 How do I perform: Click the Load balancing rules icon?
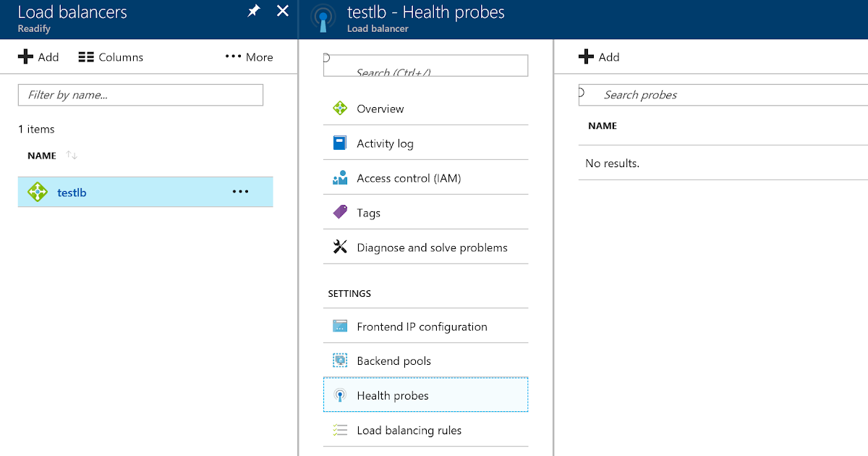(340, 430)
